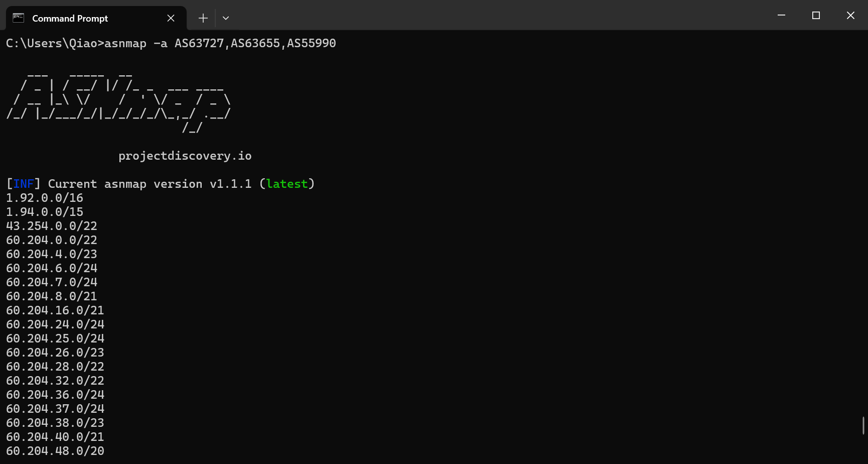This screenshot has width=868, height=464.
Task: Click the Command Prompt tab icon
Action: (19, 18)
